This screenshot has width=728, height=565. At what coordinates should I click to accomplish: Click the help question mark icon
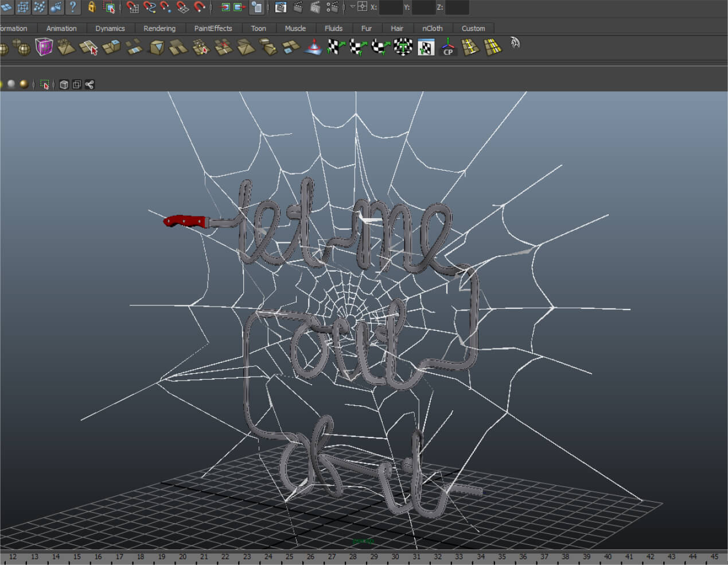click(x=72, y=7)
